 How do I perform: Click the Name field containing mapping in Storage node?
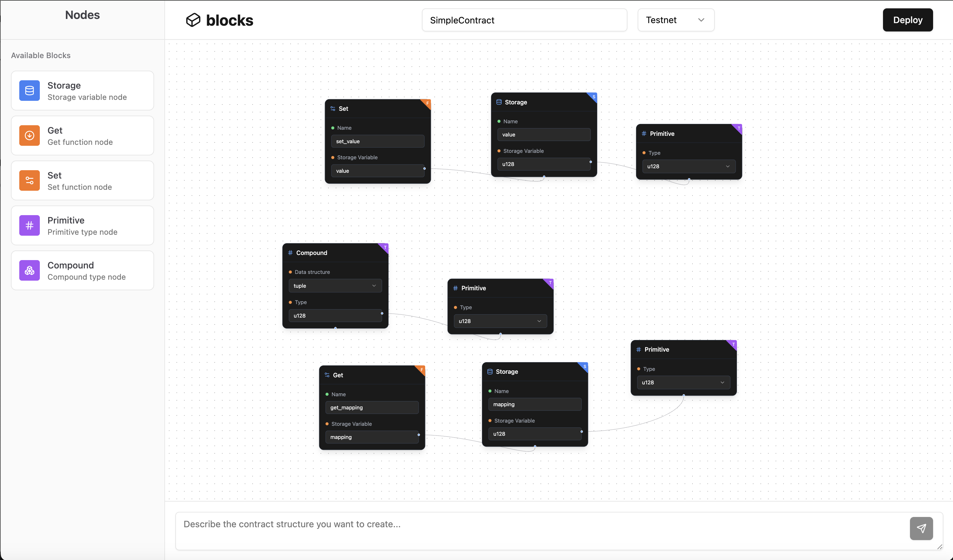(535, 404)
